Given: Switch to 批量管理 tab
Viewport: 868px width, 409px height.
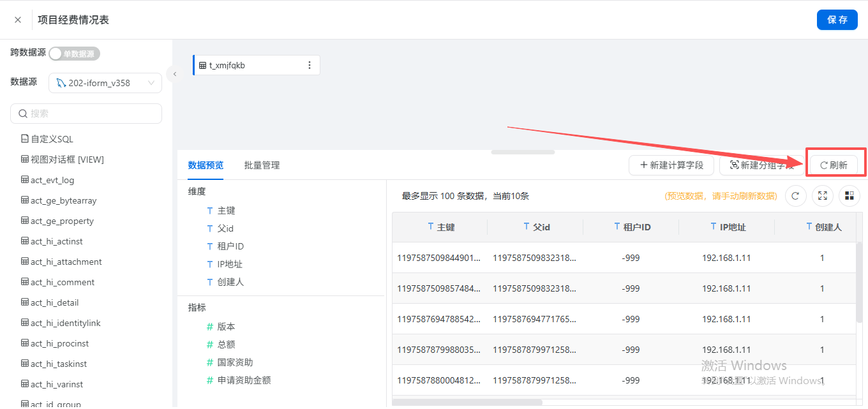Looking at the screenshot, I should coord(262,165).
